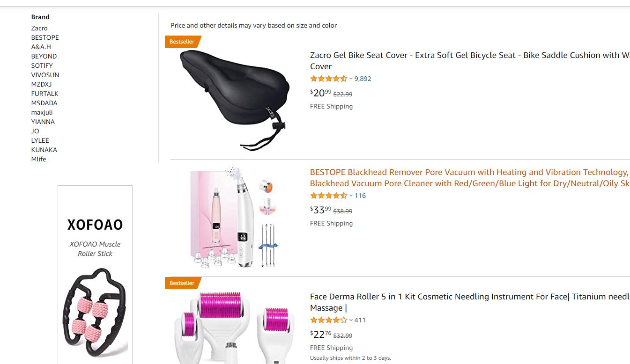Screen dimensions: 630x364
Task: Expand rating chevron beside 116 reviews
Action: click(x=351, y=196)
